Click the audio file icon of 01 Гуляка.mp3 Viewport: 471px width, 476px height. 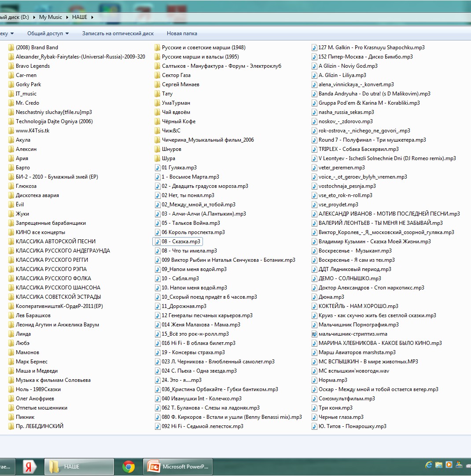tap(158, 168)
